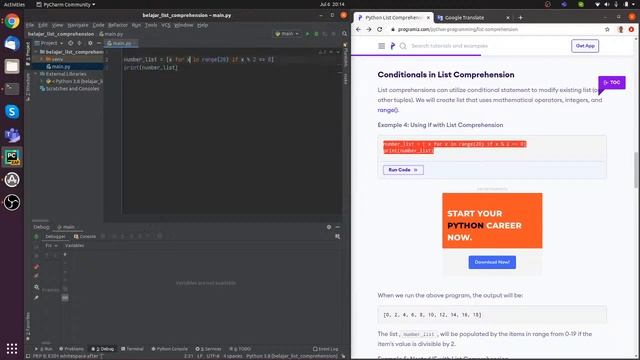Hide the Debug tool window
Screen dimensions: 640x360
point(338,227)
